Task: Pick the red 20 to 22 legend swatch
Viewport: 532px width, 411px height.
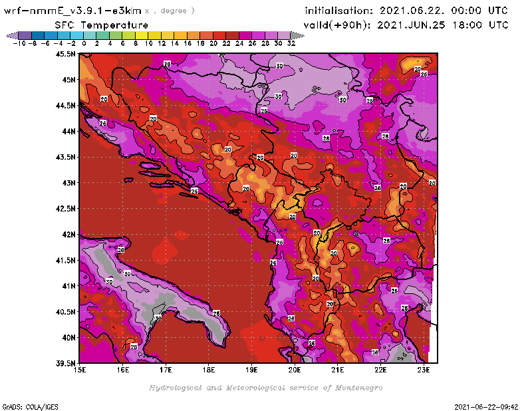Action: click(x=219, y=35)
